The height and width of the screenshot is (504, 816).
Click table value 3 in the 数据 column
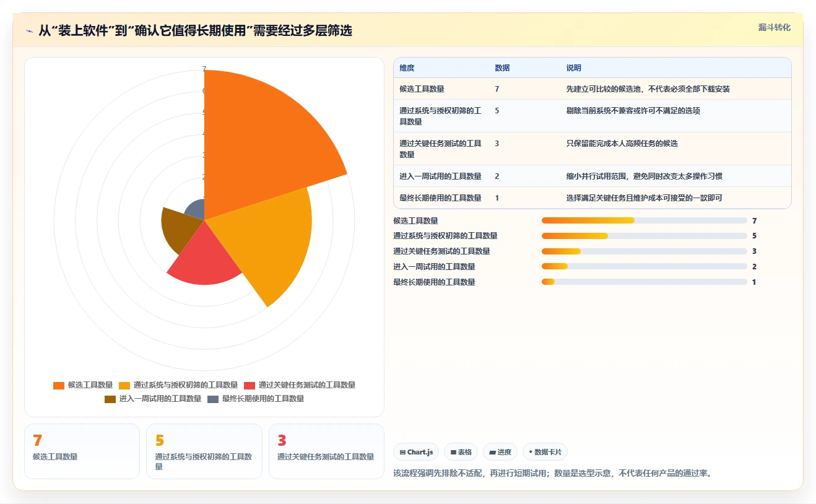497,144
